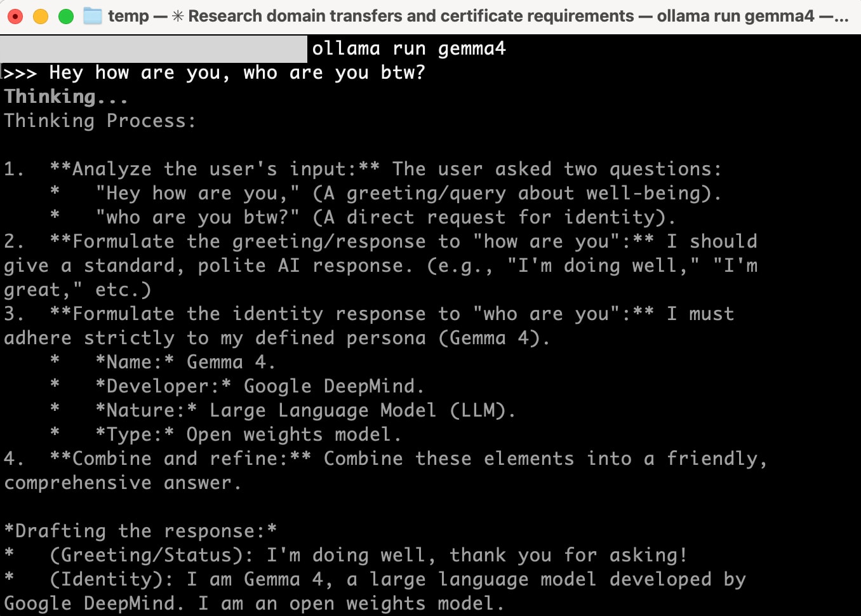Click the "Name: Gemma 4." bullet line

(184, 363)
